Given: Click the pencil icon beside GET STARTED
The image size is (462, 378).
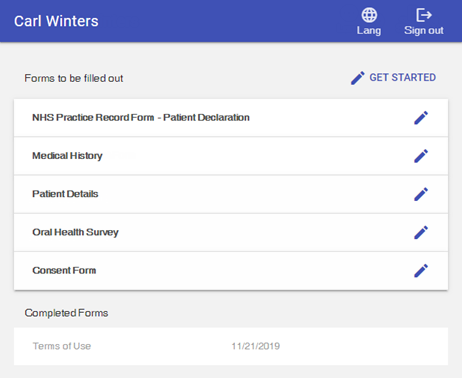Looking at the screenshot, I should click(358, 78).
